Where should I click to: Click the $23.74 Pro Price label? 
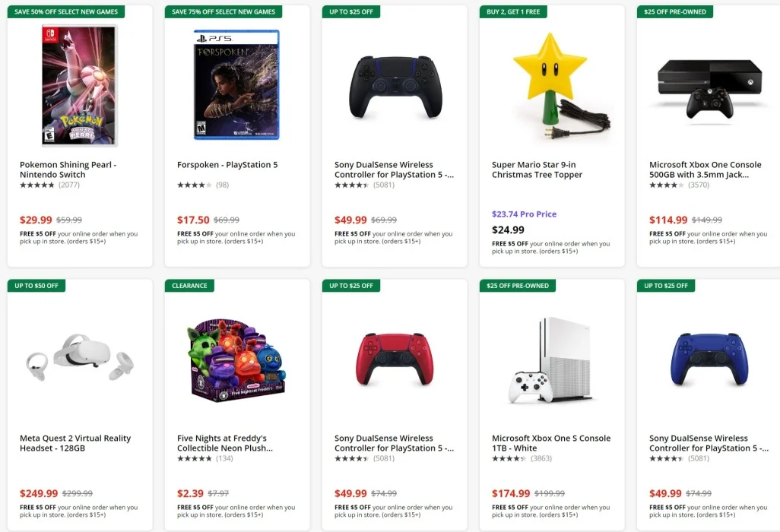click(524, 214)
